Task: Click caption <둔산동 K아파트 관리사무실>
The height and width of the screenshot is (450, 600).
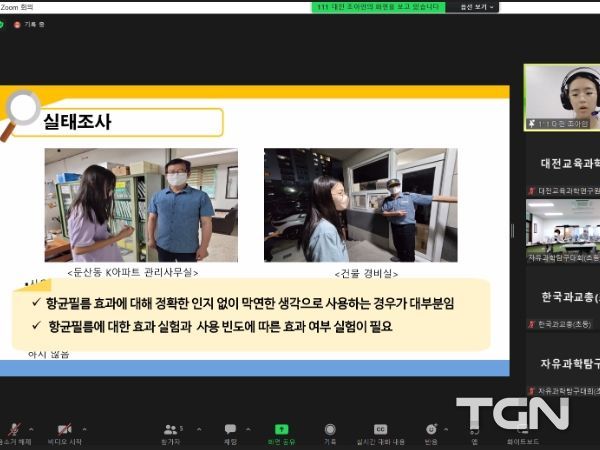Action: [132, 273]
